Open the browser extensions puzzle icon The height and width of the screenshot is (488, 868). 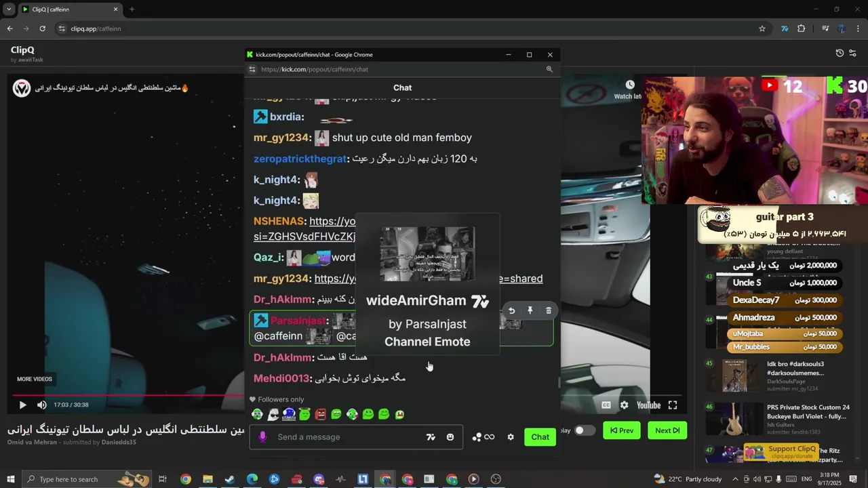click(x=801, y=28)
